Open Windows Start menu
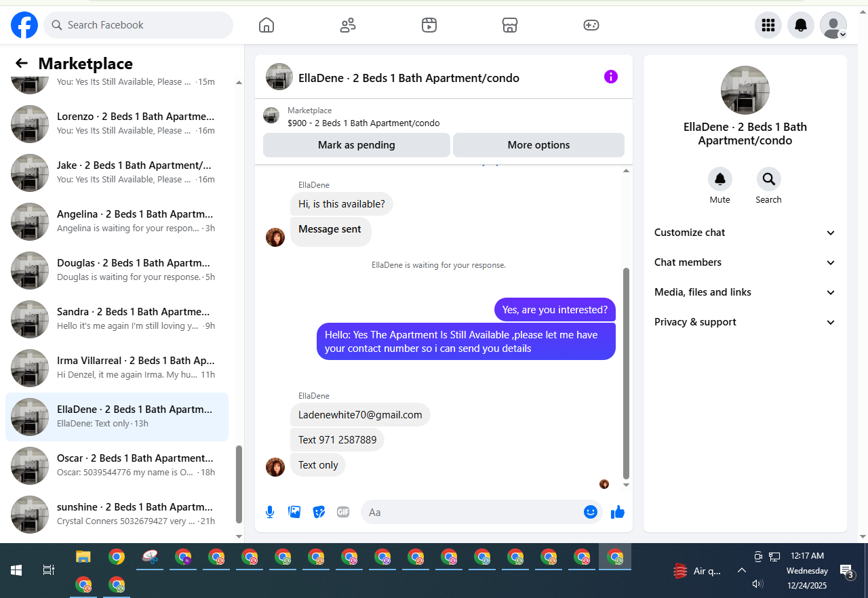The image size is (868, 598). pyautogui.click(x=16, y=570)
